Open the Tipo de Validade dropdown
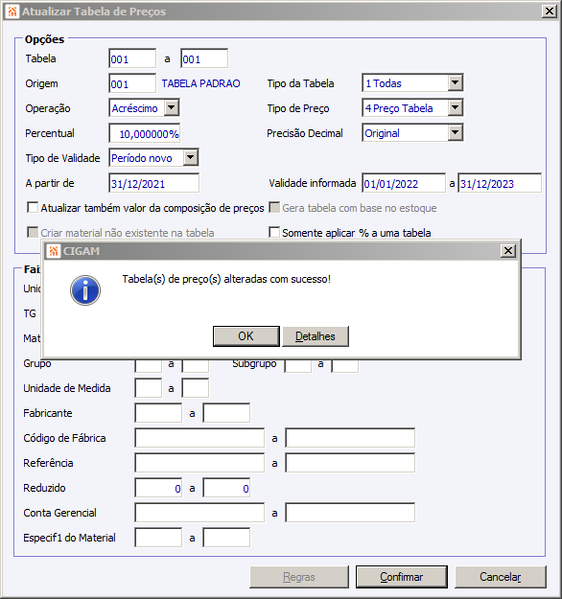The height and width of the screenshot is (599, 562). tap(191, 158)
